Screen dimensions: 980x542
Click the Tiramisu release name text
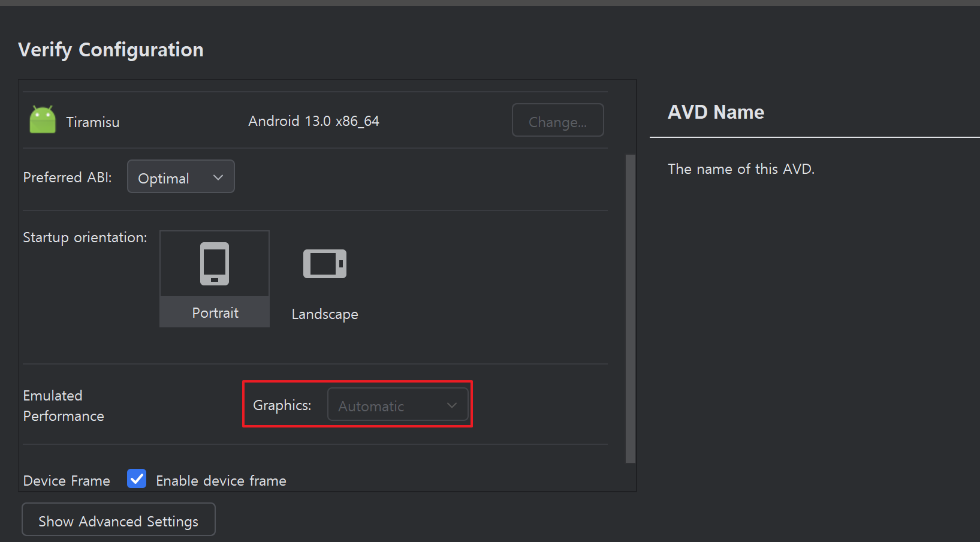click(x=93, y=122)
